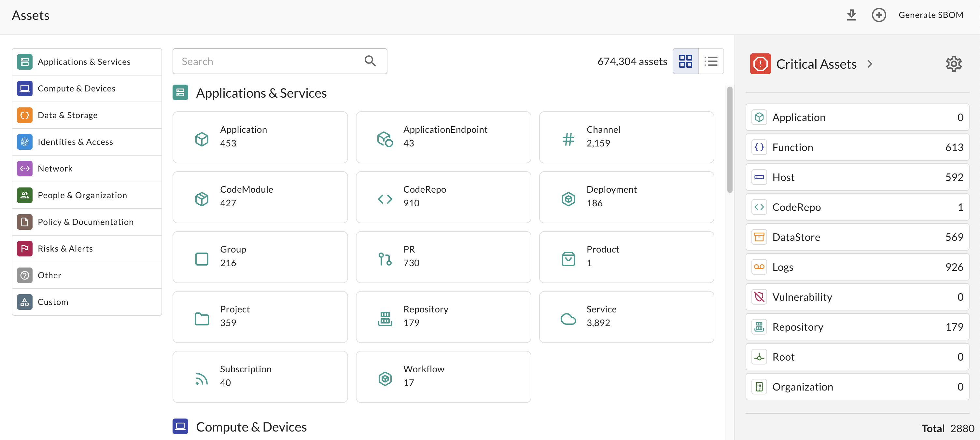The width and height of the screenshot is (980, 440).
Task: Click the Compute & Devices section heading
Action: [x=251, y=427]
